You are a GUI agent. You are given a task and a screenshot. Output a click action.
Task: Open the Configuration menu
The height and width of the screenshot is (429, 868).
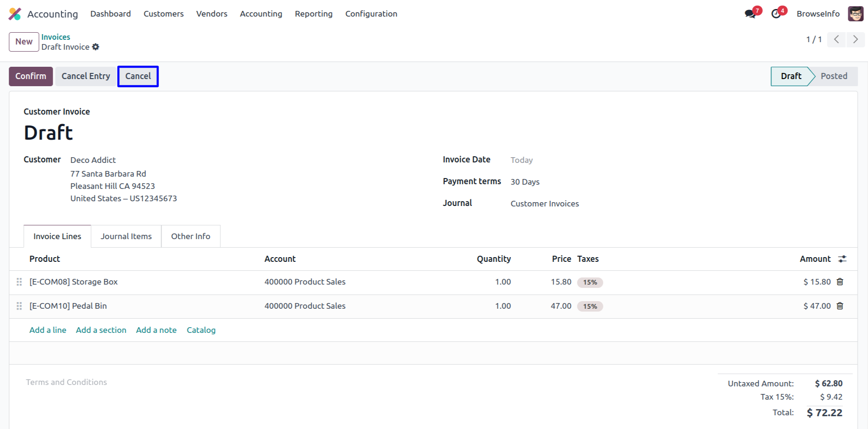(x=371, y=14)
